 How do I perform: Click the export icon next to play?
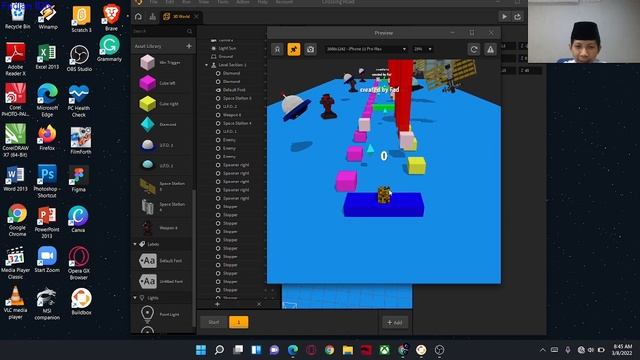click(x=518, y=16)
